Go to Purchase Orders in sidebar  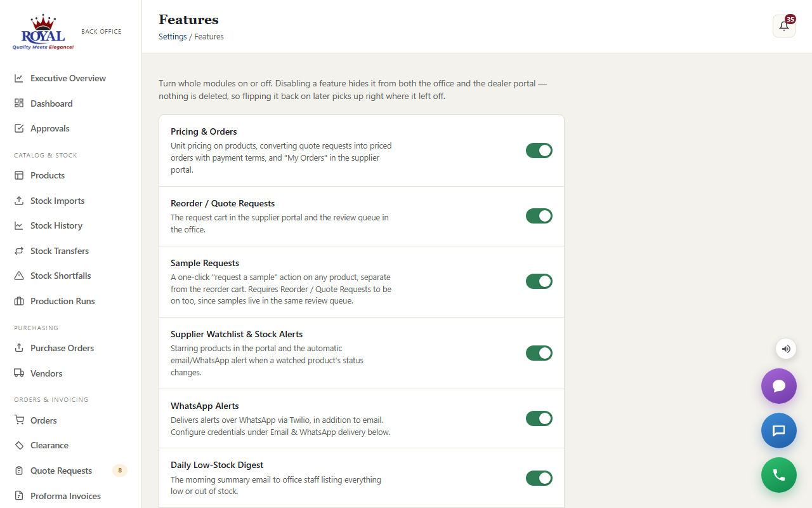pyautogui.click(x=70, y=348)
